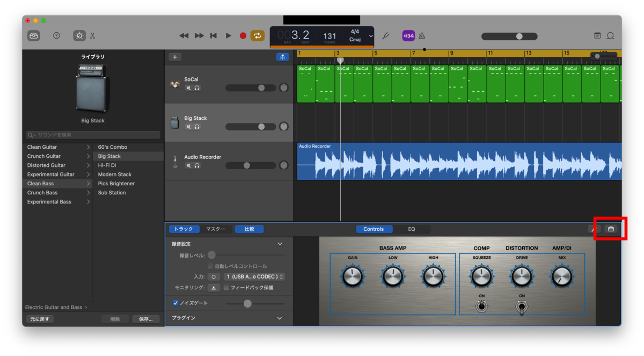Toggle the purple 1234 Count-in button
The height and width of the screenshot is (356, 644).
(x=408, y=36)
